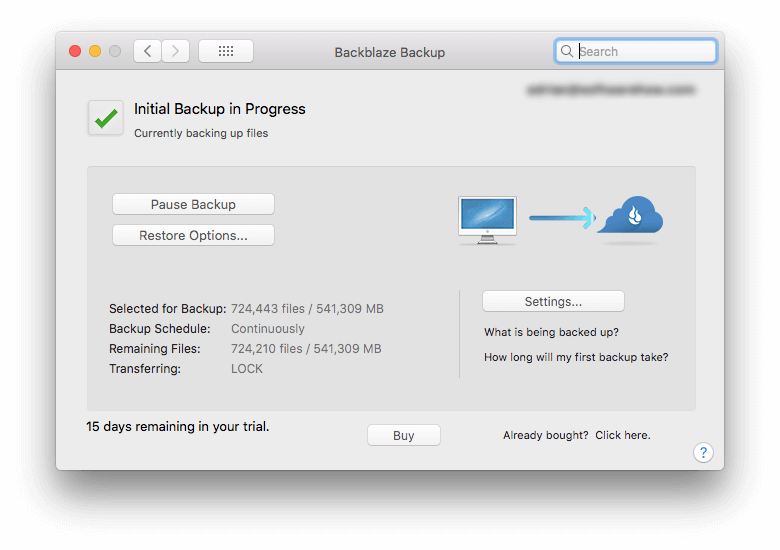This screenshot has height=550, width=780.
Task: Click the 'Selected for Backup:' label
Action: coord(168,309)
